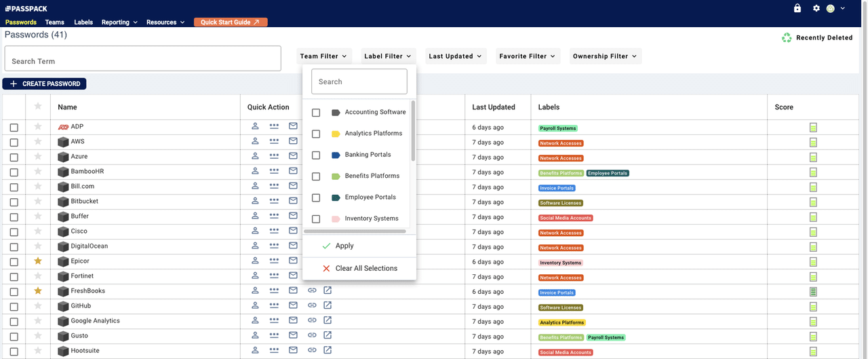868x359 pixels.
Task: Open the Last Updated filter dropdown
Action: (x=455, y=56)
